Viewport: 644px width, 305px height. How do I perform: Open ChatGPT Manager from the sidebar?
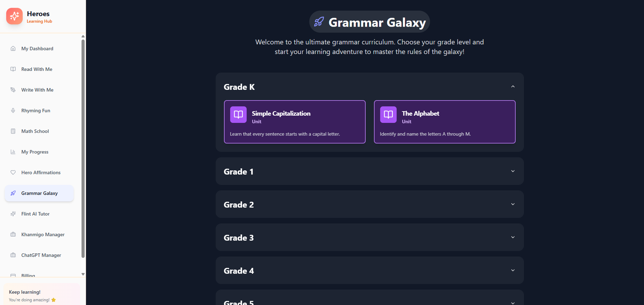[x=41, y=255]
